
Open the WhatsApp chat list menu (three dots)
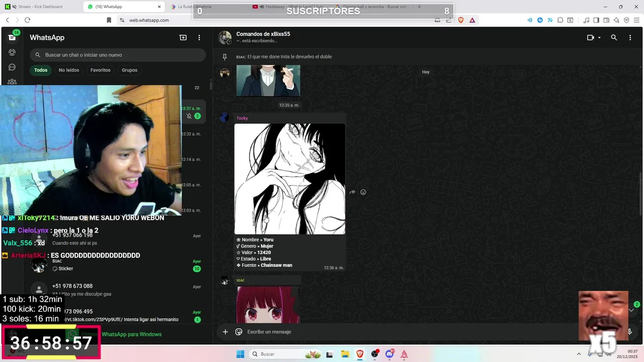pos(199,38)
